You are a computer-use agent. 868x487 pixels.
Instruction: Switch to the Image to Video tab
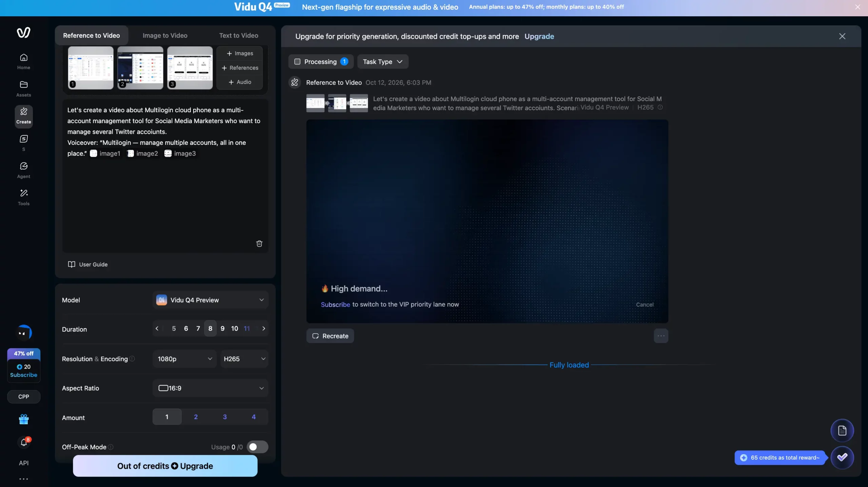165,35
